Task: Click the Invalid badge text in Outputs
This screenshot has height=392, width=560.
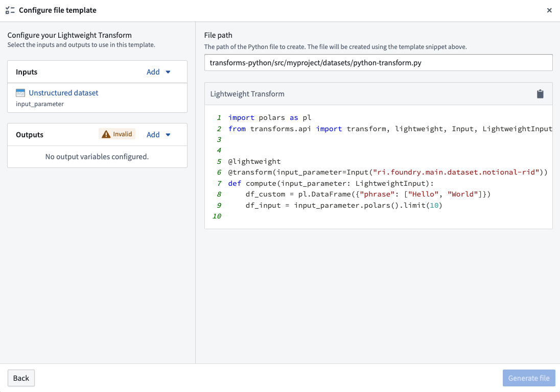Action: (x=123, y=134)
